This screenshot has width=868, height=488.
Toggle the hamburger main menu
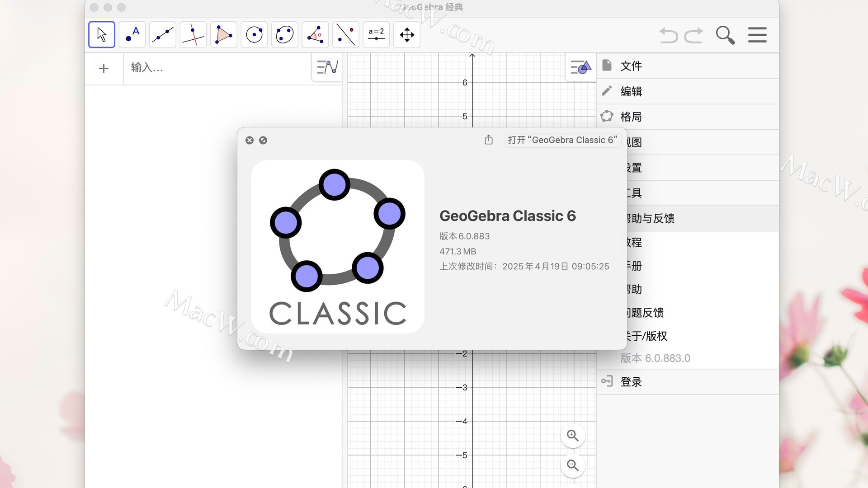[x=757, y=35]
